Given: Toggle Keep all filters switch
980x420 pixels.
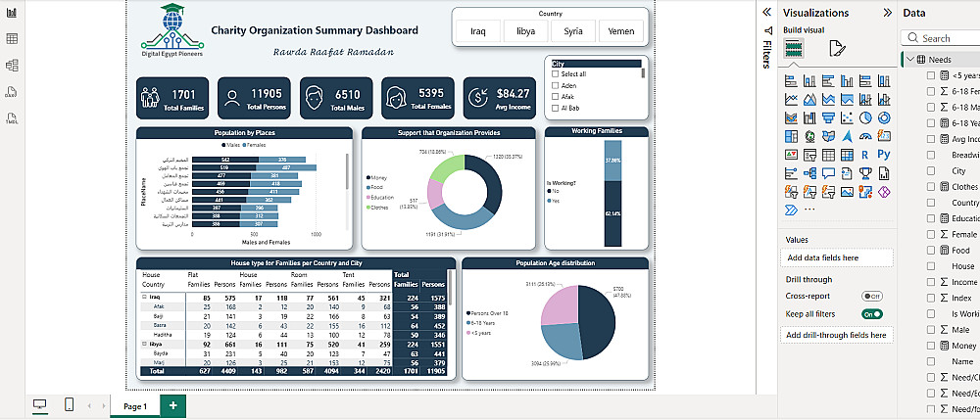Looking at the screenshot, I should coord(872,314).
